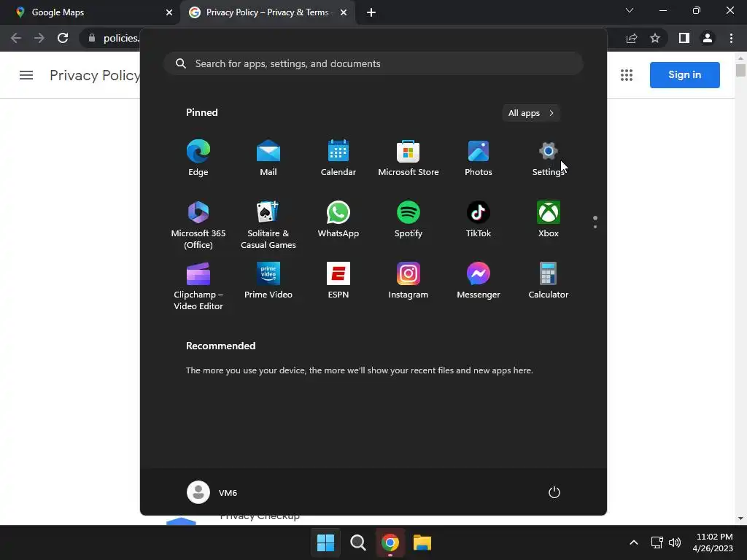The width and height of the screenshot is (747, 560).
Task: Open taskbar Search
Action: 357,542
